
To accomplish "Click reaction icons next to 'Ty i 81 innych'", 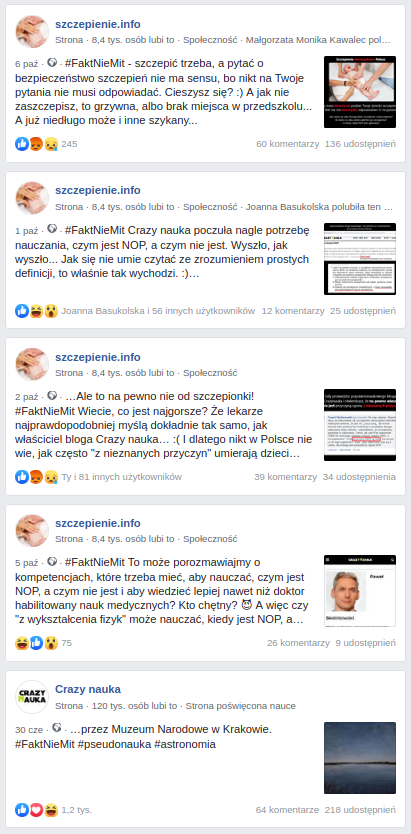I will click(37, 477).
